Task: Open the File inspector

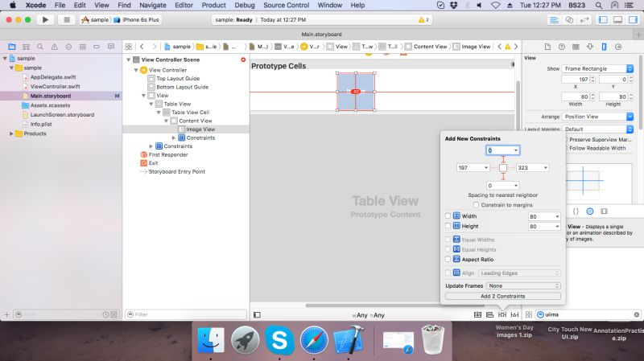Action: pyautogui.click(x=547, y=47)
